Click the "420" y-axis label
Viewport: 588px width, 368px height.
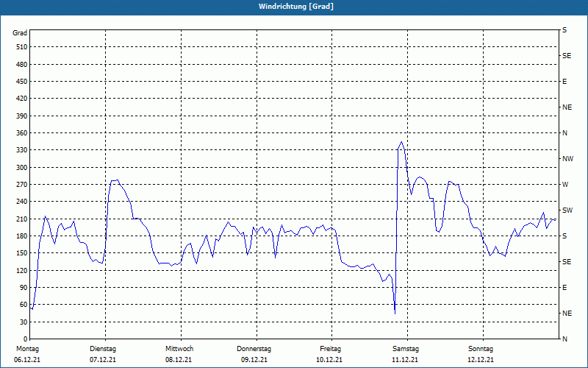pos(22,99)
